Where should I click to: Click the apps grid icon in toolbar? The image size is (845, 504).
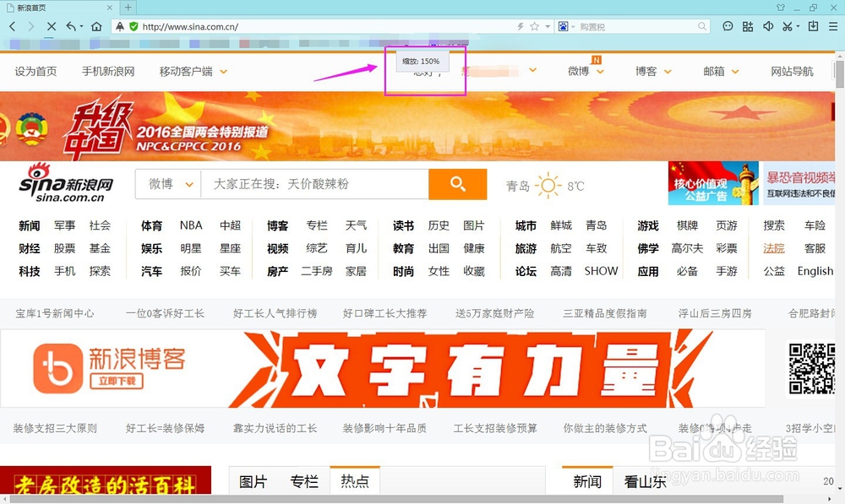[x=747, y=26]
